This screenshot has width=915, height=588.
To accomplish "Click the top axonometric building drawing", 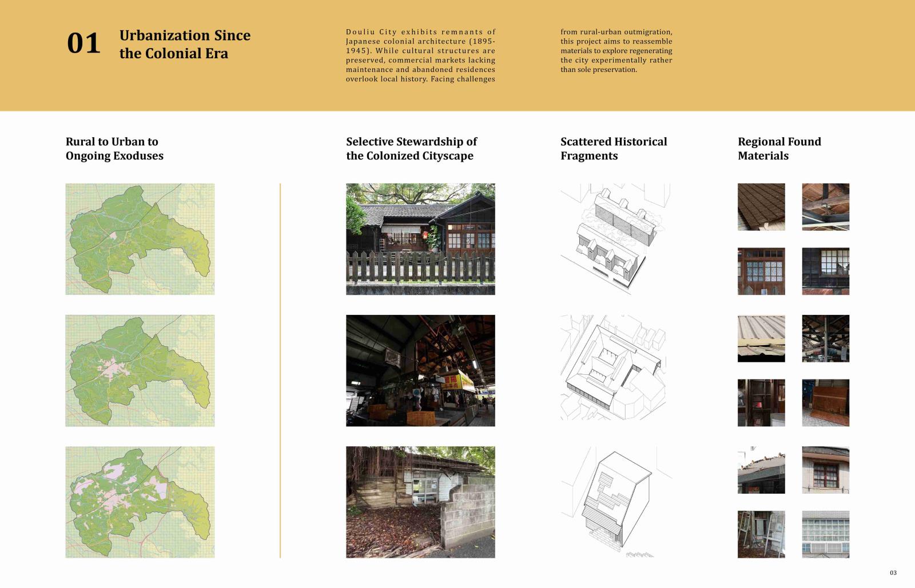I will [615, 239].
